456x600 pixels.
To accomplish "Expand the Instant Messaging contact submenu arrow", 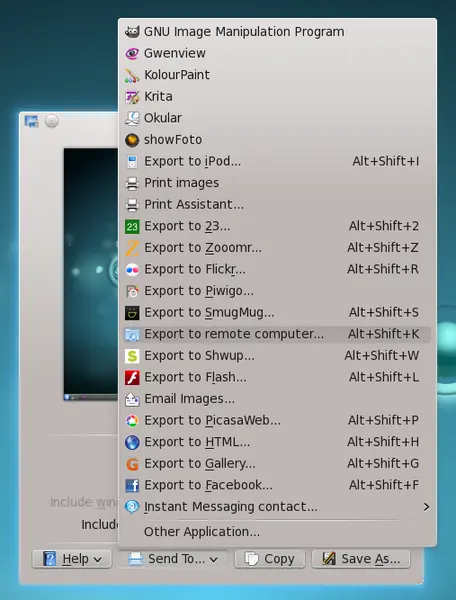I will coord(426,507).
